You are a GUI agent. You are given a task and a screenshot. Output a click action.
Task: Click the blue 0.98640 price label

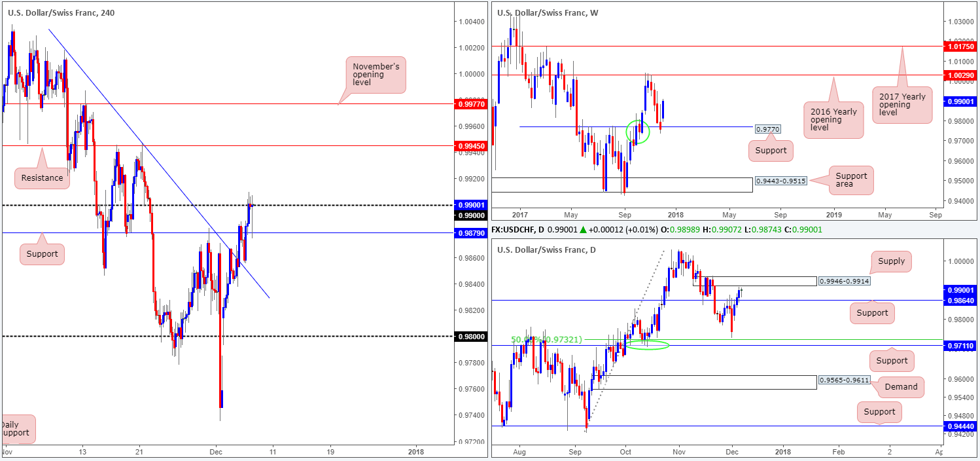(x=960, y=300)
